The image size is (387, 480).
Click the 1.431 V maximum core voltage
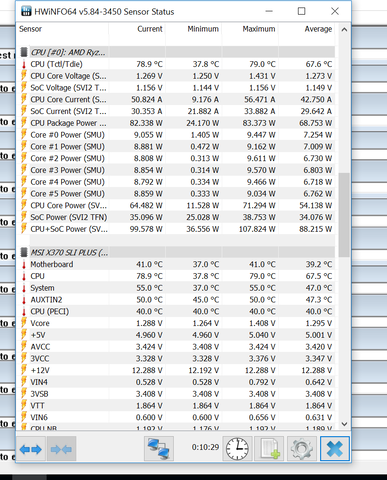[x=262, y=76]
